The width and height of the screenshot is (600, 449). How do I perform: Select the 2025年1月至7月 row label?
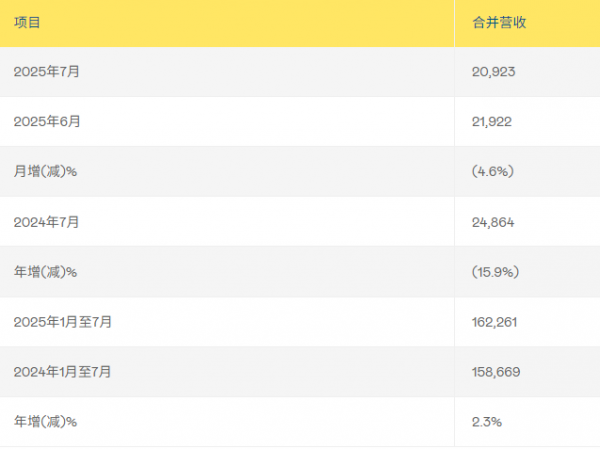pyautogui.click(x=62, y=322)
